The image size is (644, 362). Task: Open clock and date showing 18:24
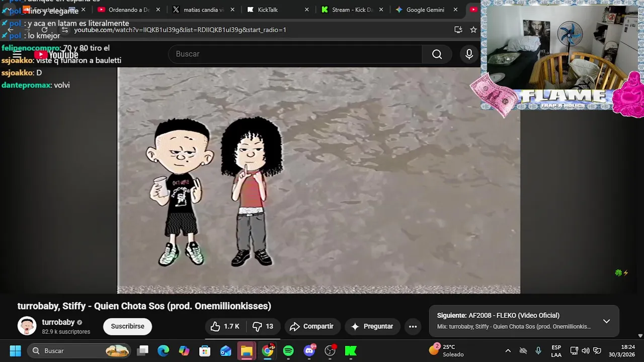coord(622,350)
